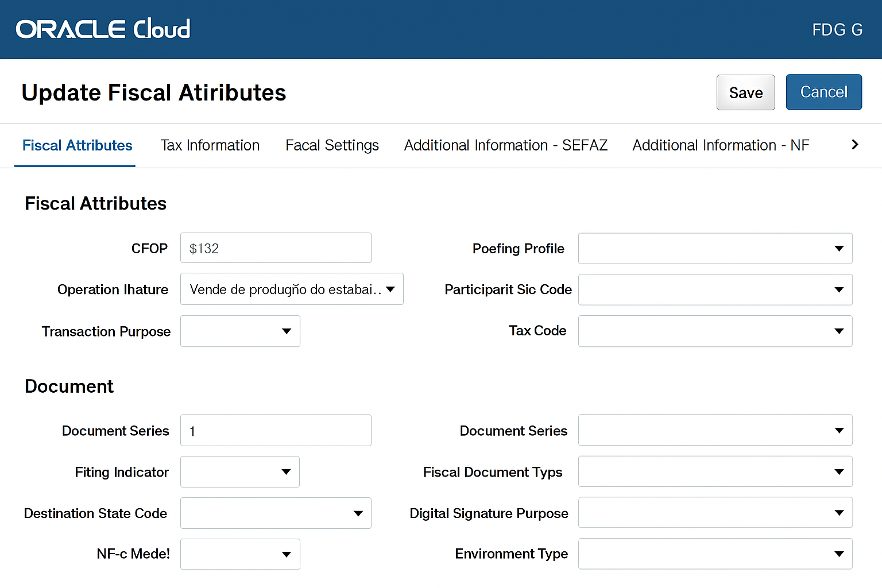The width and height of the screenshot is (882, 588).
Task: Select the Additional Information - NF tab
Action: point(720,145)
